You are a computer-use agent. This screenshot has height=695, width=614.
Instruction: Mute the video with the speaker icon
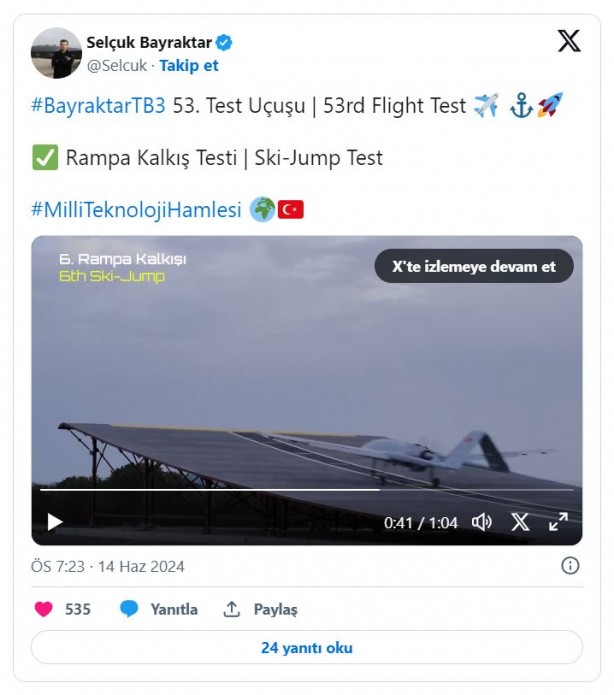tap(482, 521)
